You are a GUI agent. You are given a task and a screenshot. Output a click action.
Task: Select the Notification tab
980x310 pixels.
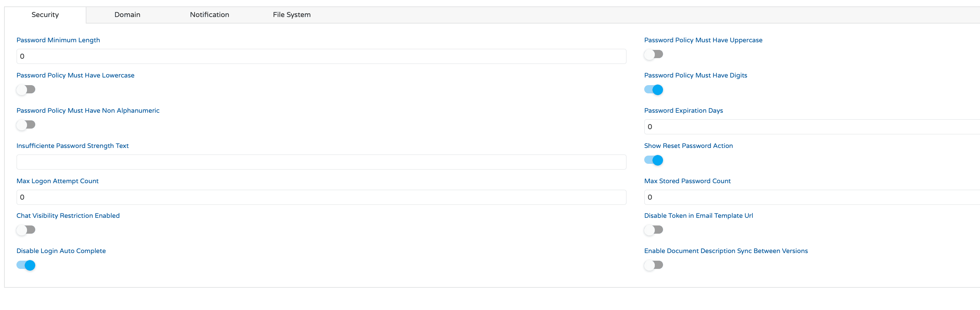tap(209, 15)
